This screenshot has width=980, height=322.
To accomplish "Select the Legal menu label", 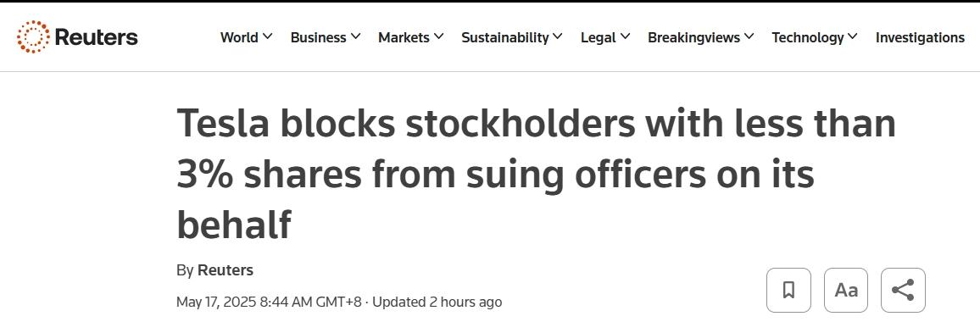I will pyautogui.click(x=599, y=37).
